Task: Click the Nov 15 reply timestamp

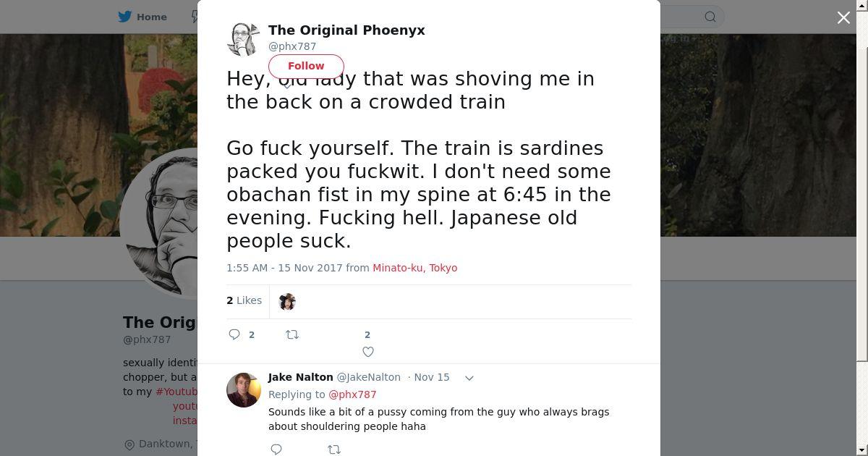Action: coord(431,377)
